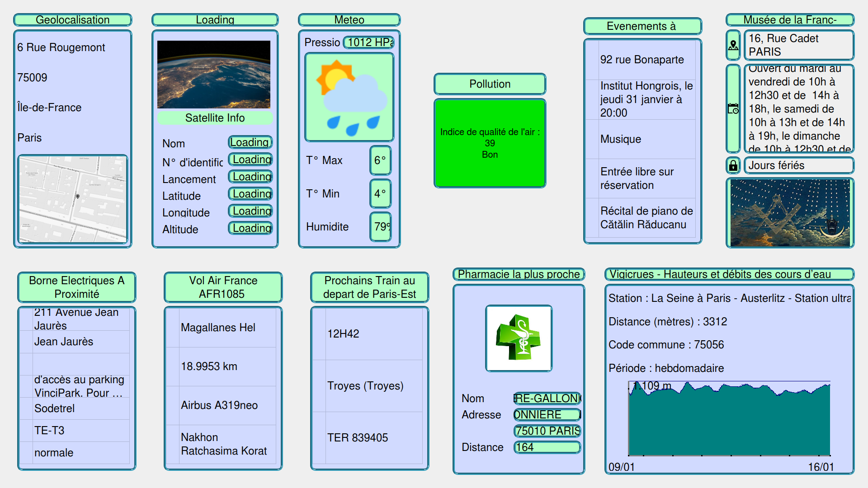Screen dimensions: 868x488
Task: Click the museum opening hours text box
Action: tap(799, 108)
